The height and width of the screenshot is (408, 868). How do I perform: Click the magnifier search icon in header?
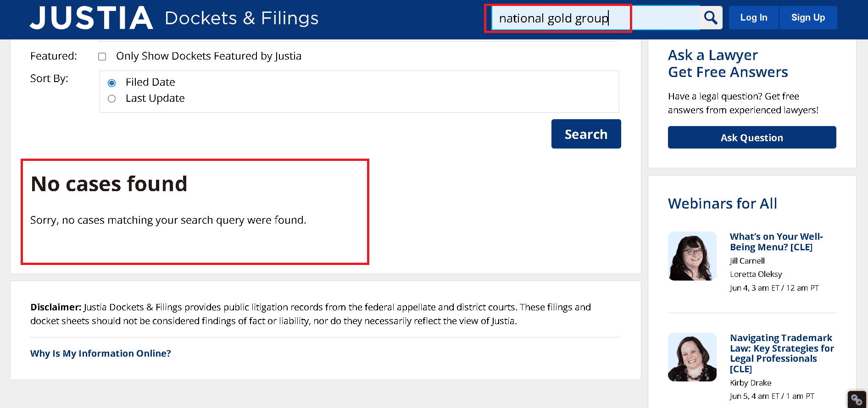(x=711, y=18)
